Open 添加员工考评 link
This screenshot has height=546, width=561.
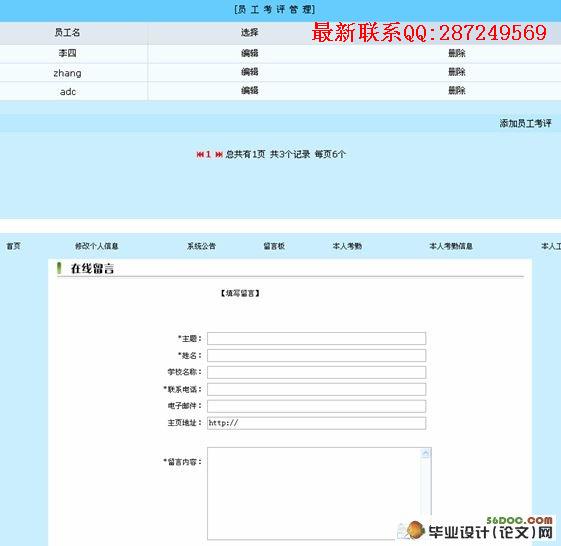[525, 123]
